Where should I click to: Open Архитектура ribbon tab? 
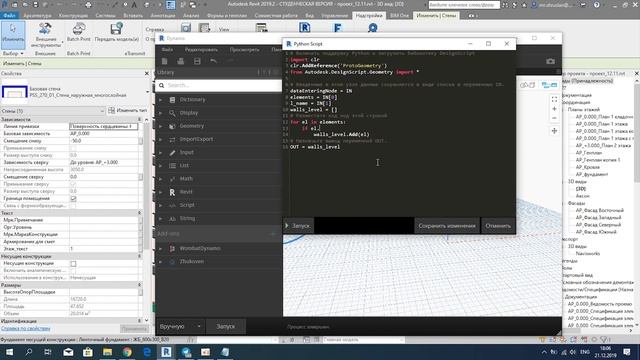click(38, 16)
